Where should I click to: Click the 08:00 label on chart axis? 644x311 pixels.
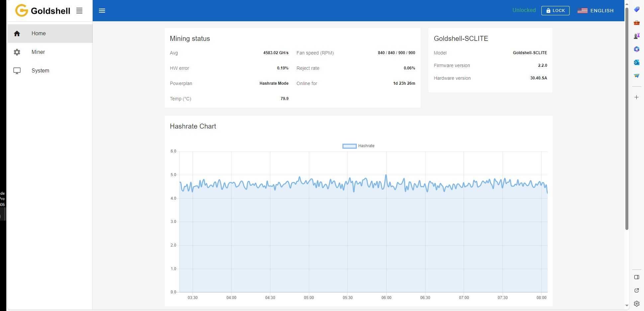click(x=541, y=298)
